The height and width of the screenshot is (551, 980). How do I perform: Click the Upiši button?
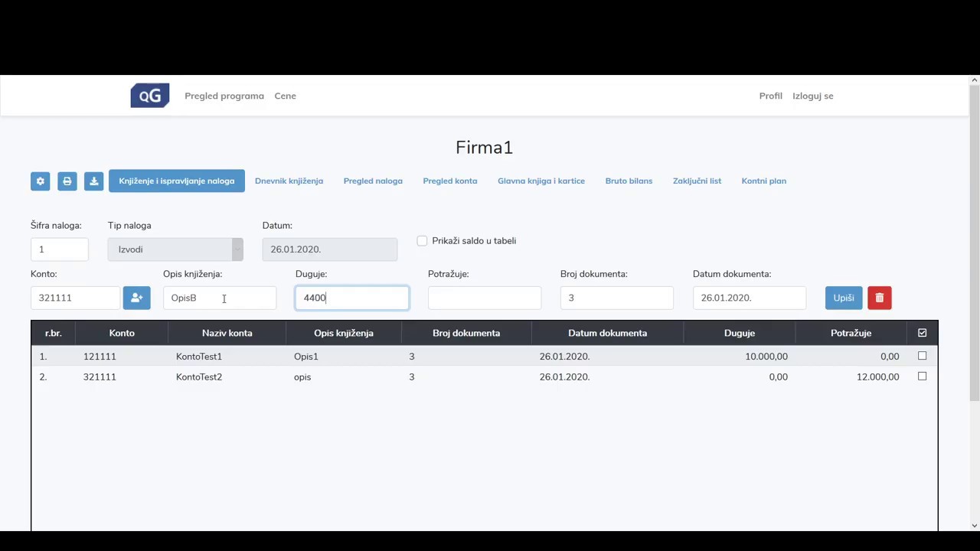coord(844,298)
